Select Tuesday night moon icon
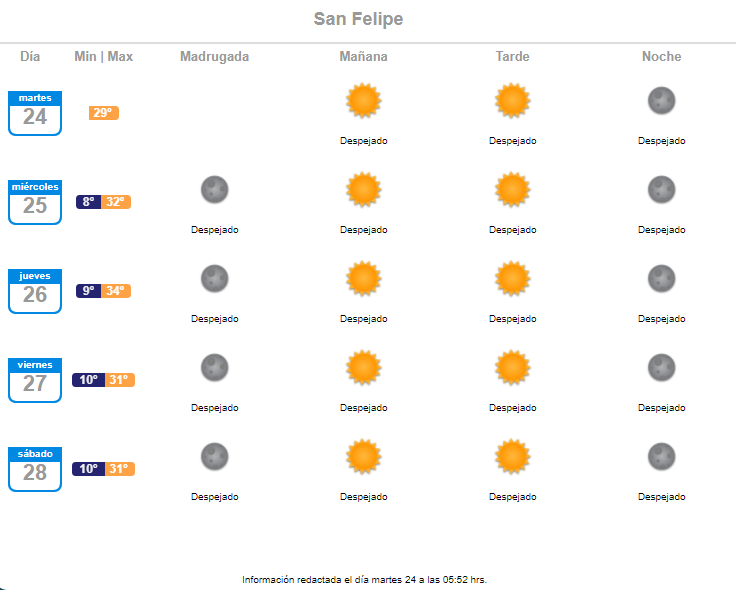Viewport: 738px width, 590px height. (661, 100)
